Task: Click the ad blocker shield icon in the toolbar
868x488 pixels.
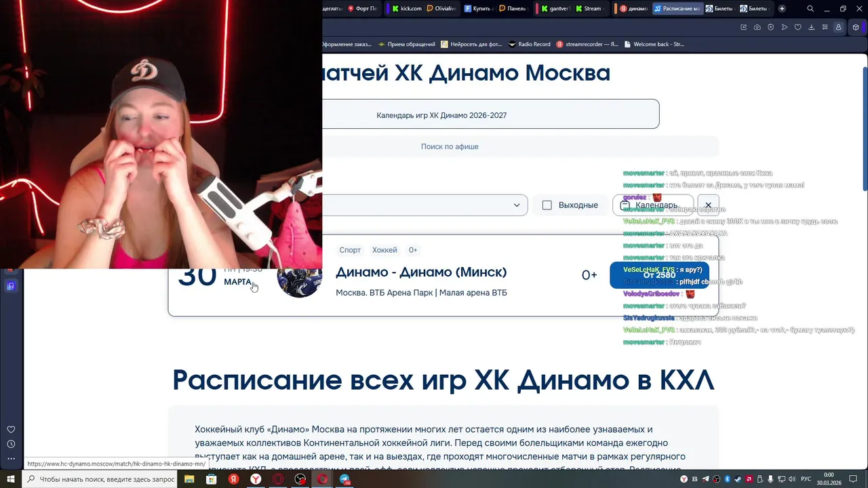Action: coord(771,27)
